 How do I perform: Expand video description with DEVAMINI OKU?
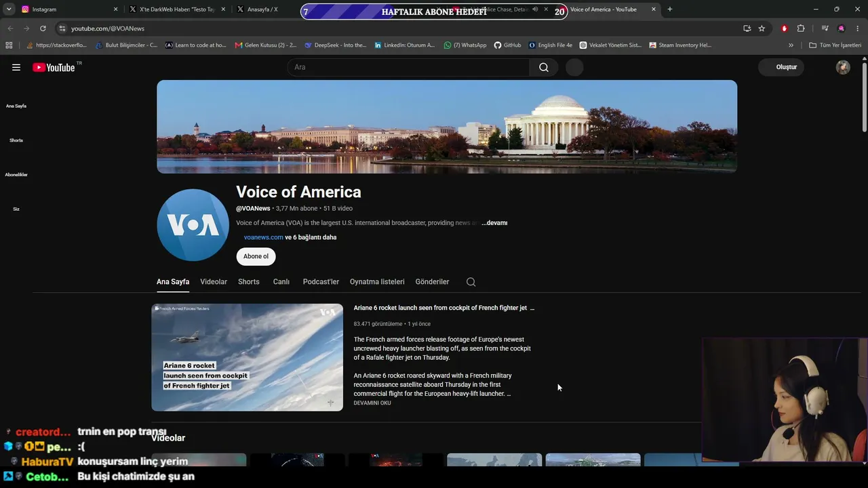[x=372, y=403]
